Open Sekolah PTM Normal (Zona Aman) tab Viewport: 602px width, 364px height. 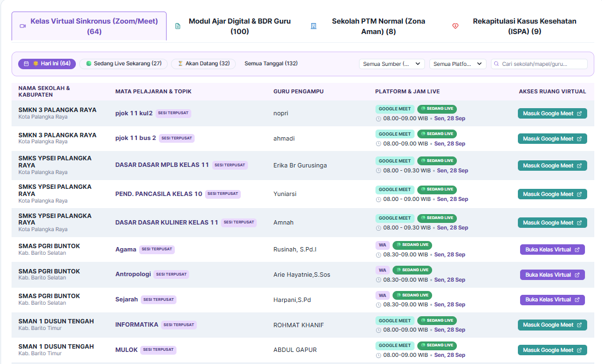click(x=371, y=26)
